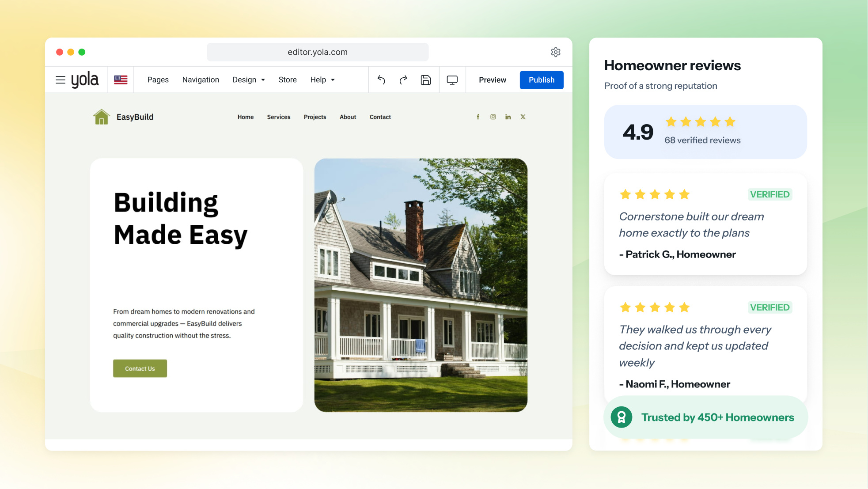
Task: Click the blue Publish button
Action: click(542, 80)
